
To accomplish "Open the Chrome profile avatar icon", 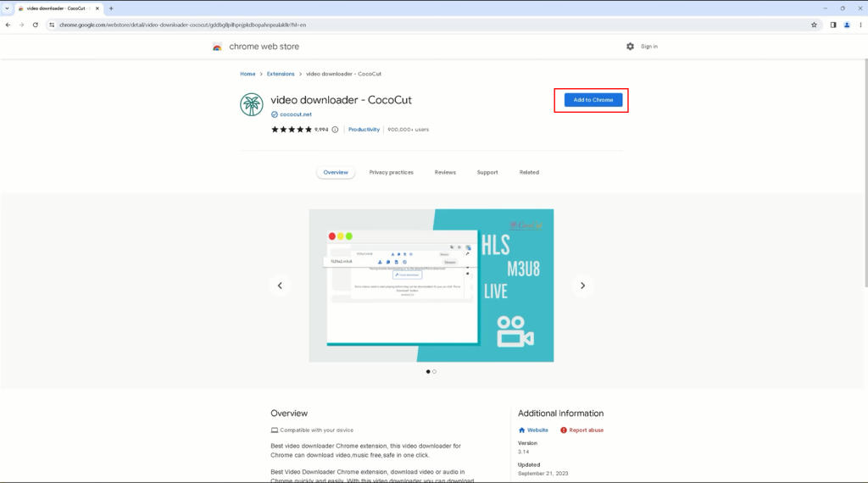I will [x=847, y=25].
